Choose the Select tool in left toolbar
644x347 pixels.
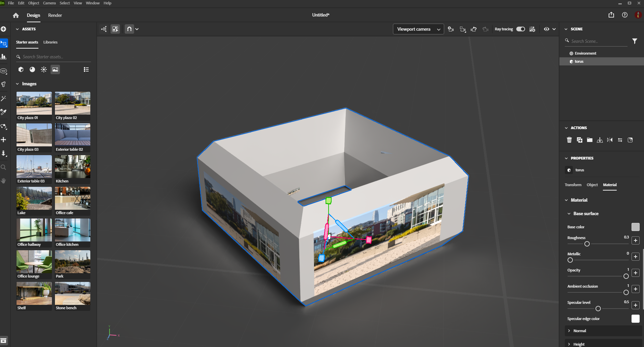click(x=4, y=43)
